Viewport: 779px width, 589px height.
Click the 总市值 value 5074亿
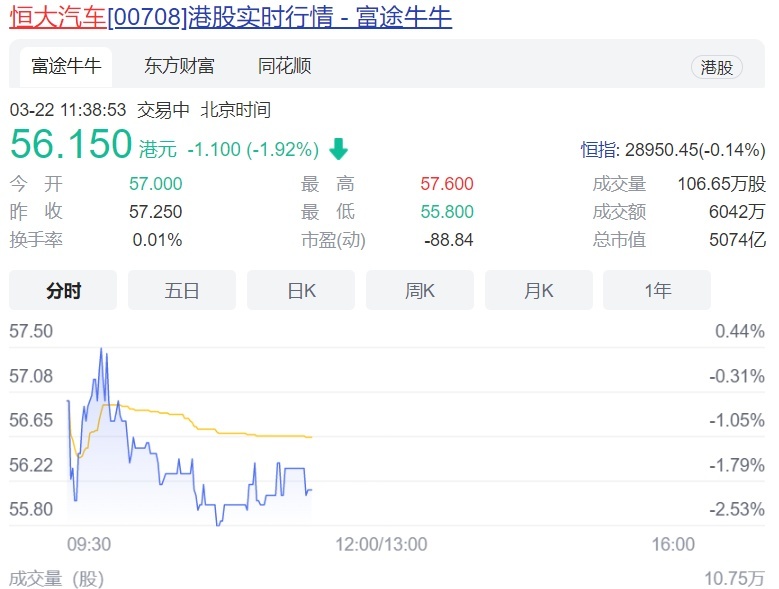[x=737, y=240]
